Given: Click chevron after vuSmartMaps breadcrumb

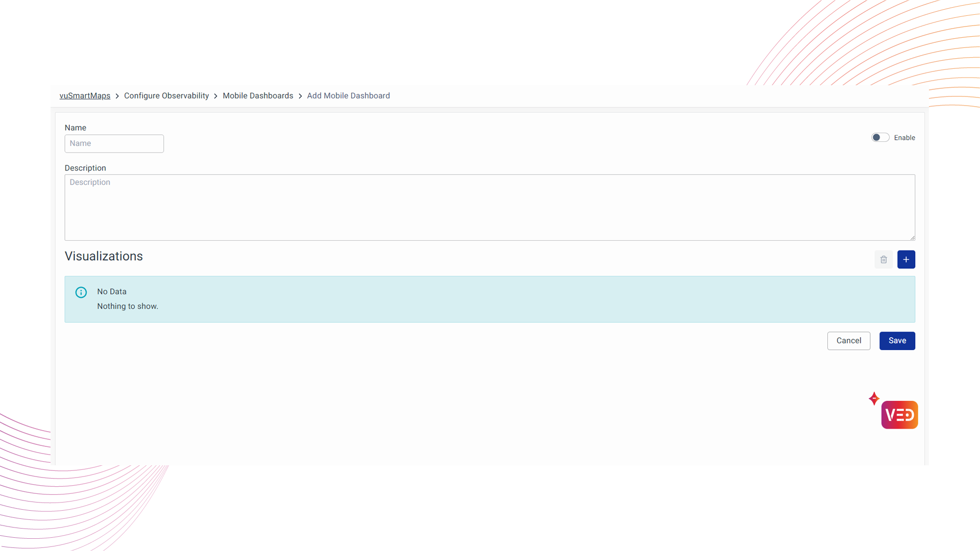Looking at the screenshot, I should click(117, 96).
